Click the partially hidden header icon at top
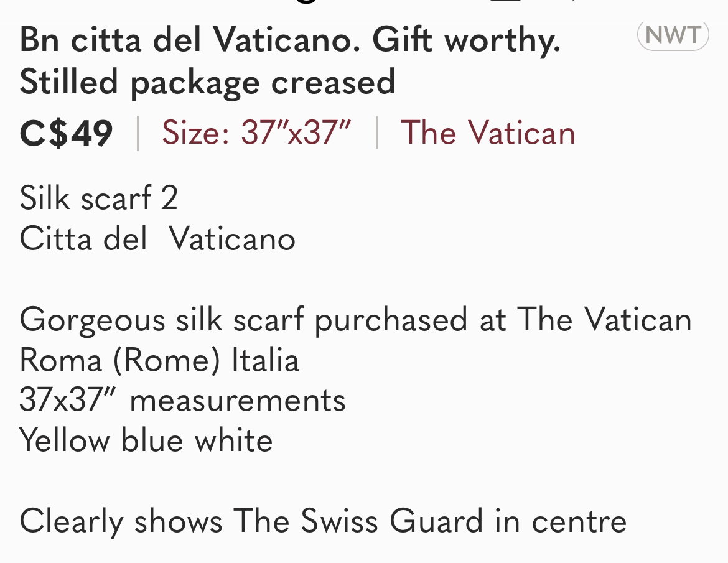Image resolution: width=728 pixels, height=563 pixels. [x=506, y=1]
